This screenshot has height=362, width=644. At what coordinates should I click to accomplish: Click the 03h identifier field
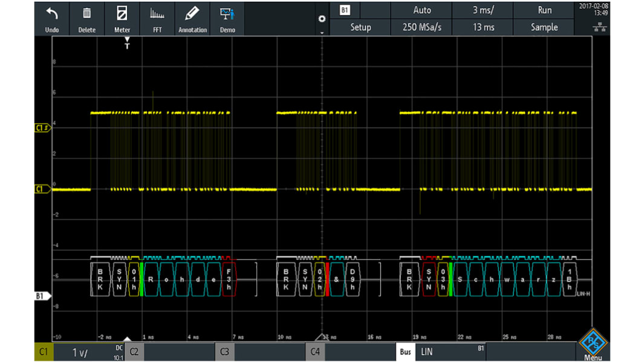443,279
